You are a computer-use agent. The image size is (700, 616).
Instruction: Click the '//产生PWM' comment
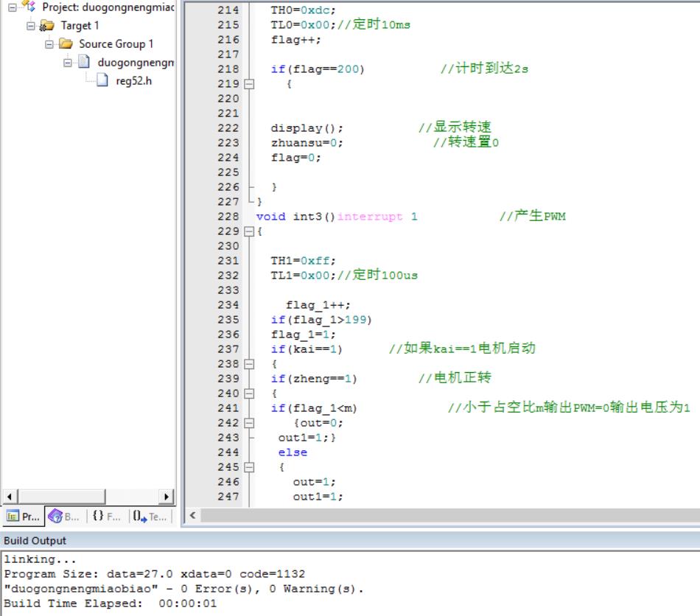[x=532, y=216]
